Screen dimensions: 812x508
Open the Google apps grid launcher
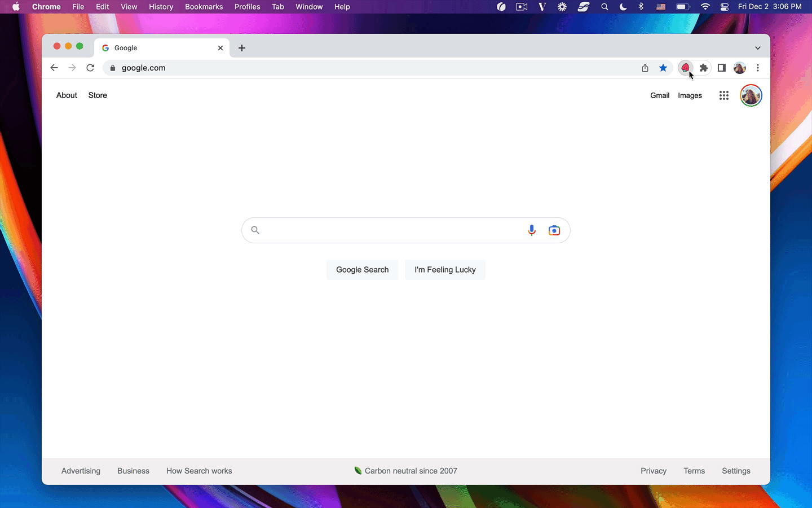724,95
